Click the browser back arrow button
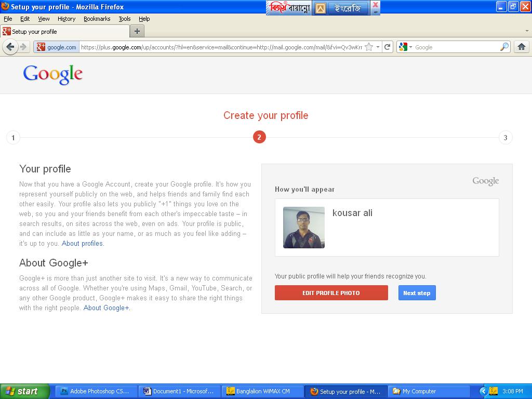The width and height of the screenshot is (532, 399). click(x=10, y=47)
